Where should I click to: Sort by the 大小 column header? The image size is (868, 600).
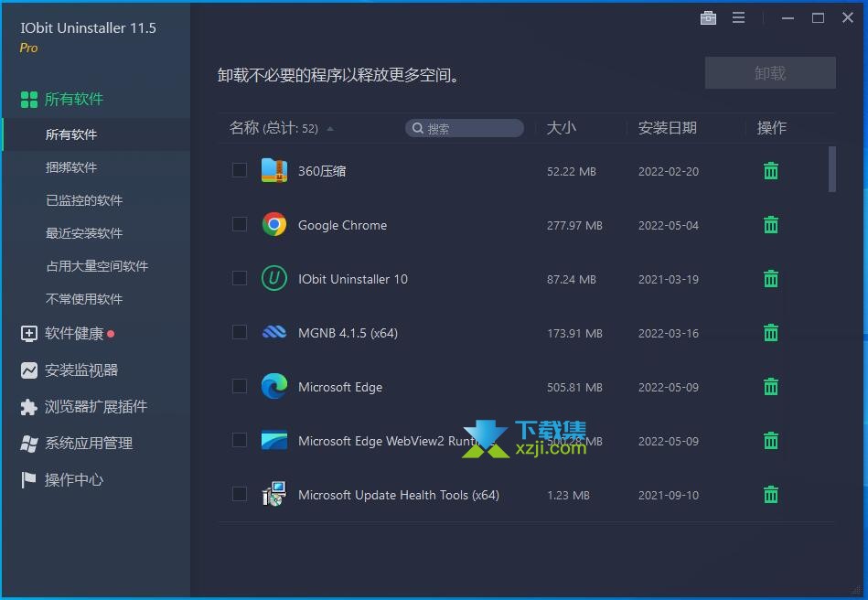pos(562,128)
